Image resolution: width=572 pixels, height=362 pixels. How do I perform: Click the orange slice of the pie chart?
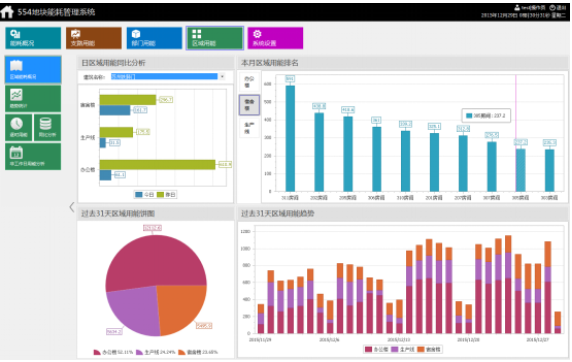click(x=181, y=308)
